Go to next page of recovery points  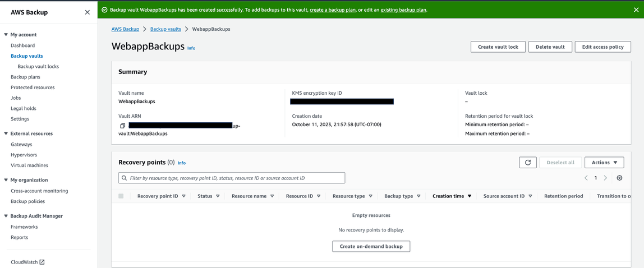click(605, 178)
